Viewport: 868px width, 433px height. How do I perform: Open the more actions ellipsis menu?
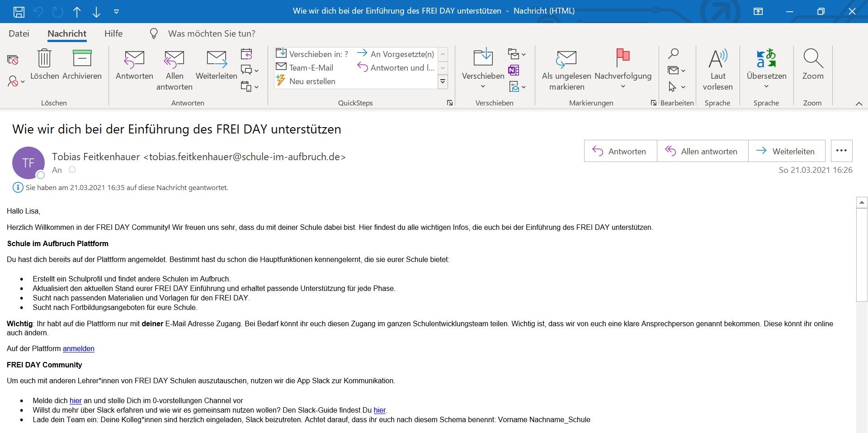click(x=841, y=151)
